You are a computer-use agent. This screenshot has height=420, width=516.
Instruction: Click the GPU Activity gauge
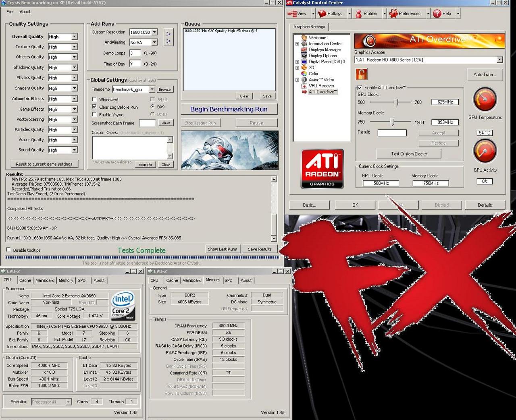click(x=485, y=151)
